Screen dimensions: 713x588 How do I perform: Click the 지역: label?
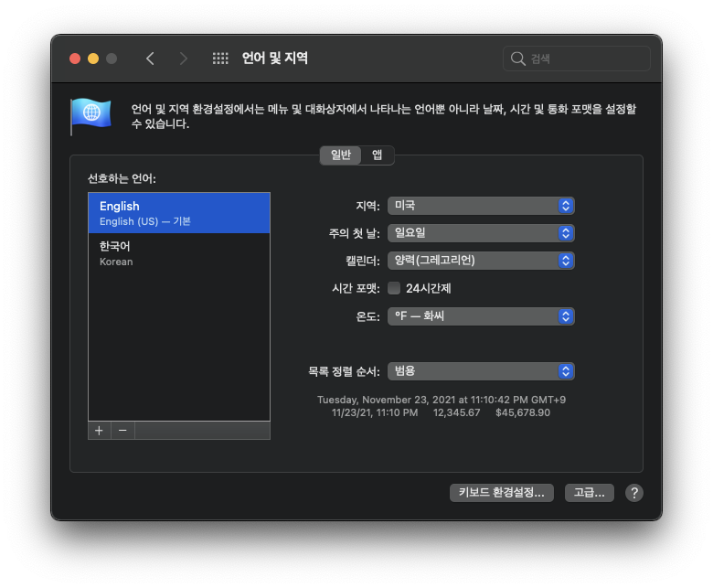tap(367, 207)
